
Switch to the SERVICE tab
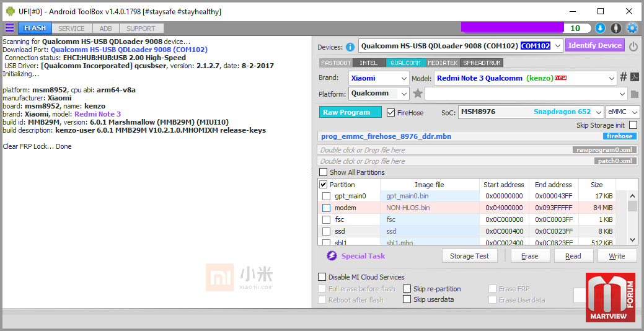(x=71, y=29)
